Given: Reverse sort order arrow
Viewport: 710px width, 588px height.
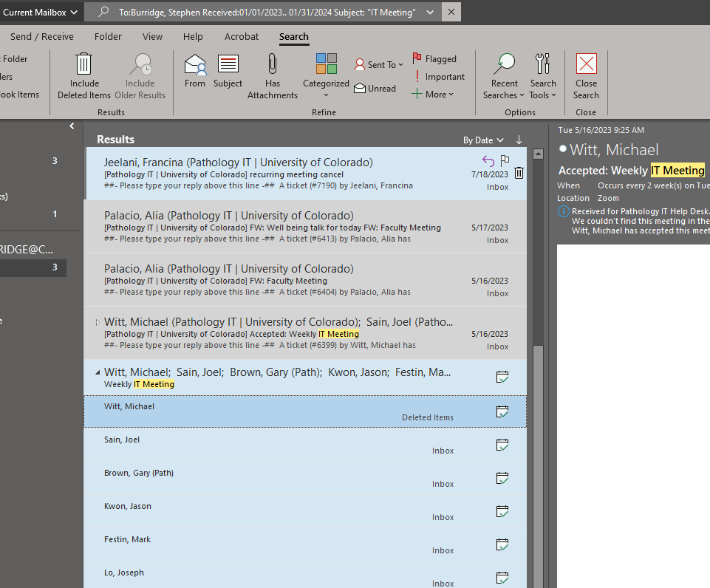Looking at the screenshot, I should (x=519, y=140).
